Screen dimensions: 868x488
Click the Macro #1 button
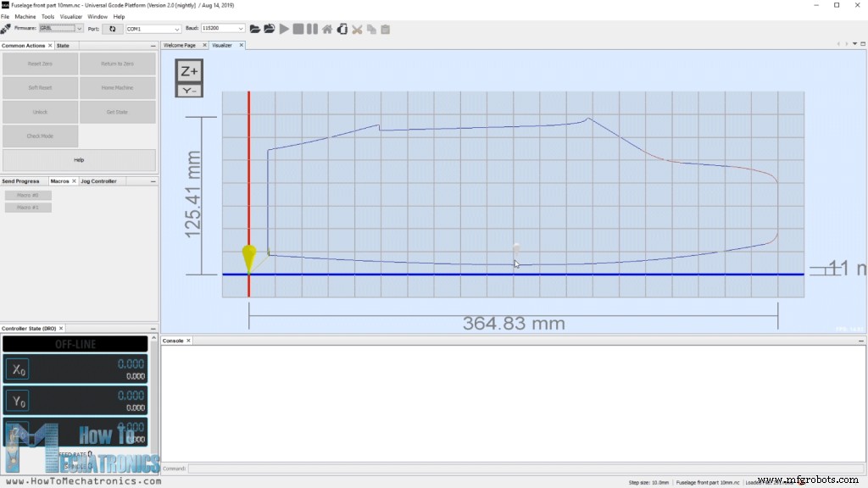(28, 208)
